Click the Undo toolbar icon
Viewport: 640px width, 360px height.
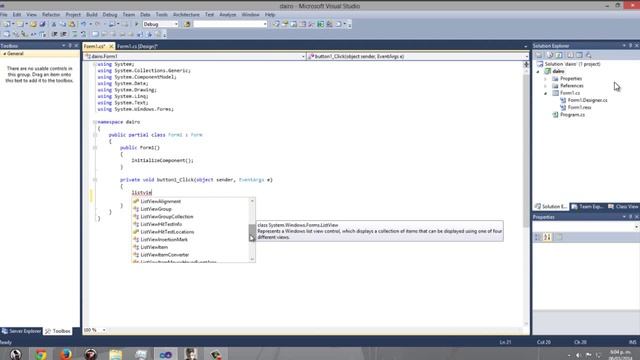84,24
